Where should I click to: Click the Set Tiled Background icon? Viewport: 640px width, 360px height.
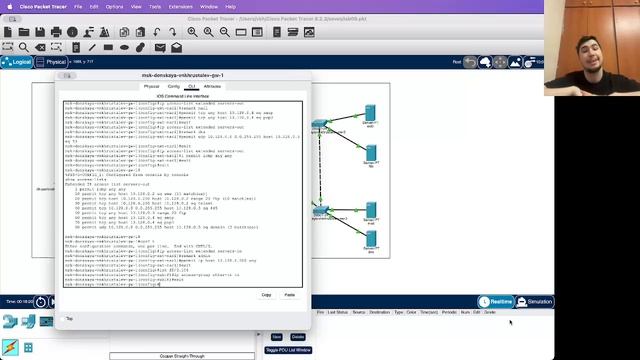pyautogui.click(x=516, y=62)
